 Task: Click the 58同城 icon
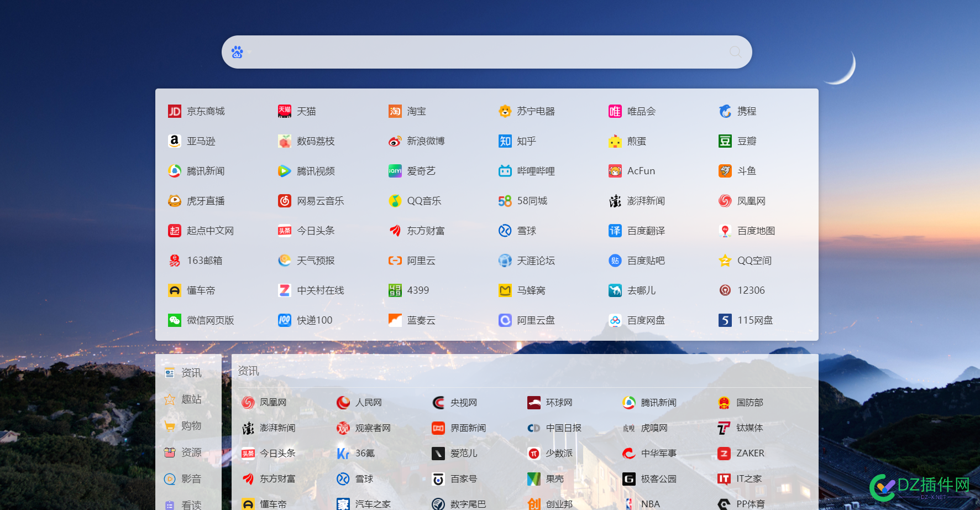pos(505,201)
